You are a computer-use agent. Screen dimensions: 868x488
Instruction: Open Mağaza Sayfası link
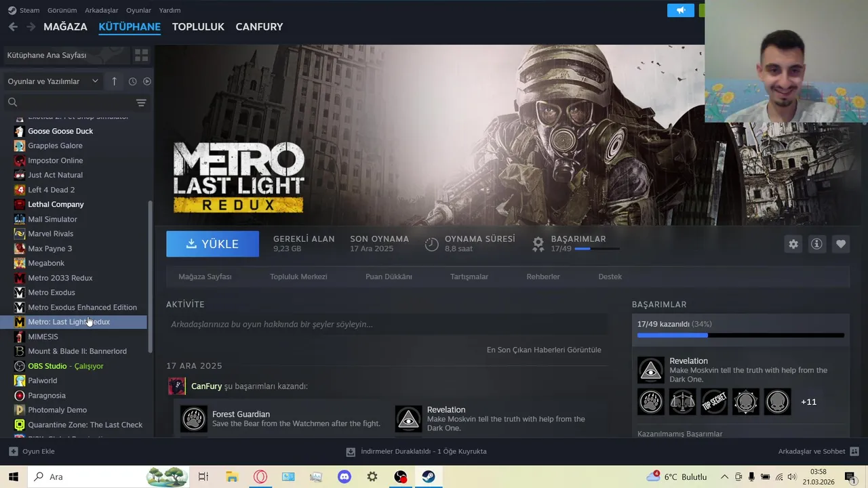(205, 277)
